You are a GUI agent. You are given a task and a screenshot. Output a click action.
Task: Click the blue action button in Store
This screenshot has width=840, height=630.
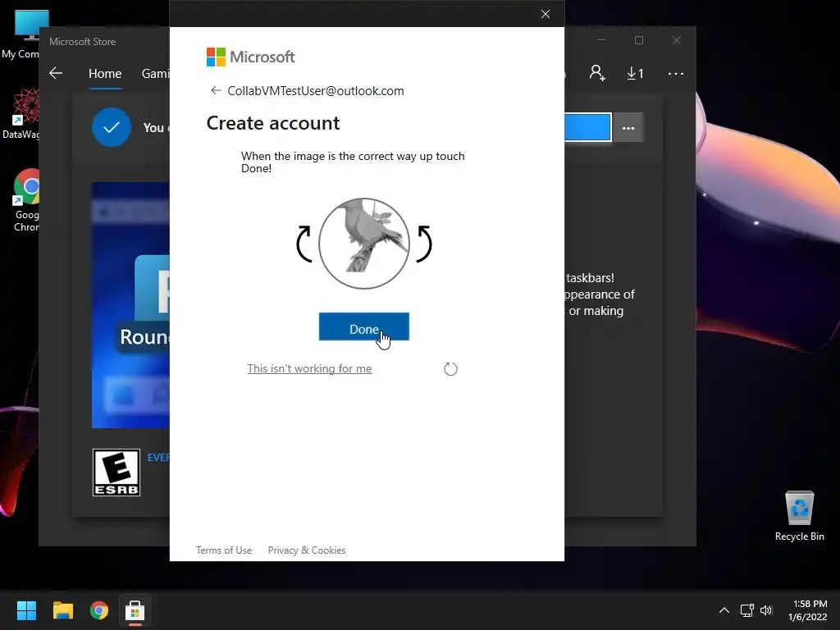[587, 127]
